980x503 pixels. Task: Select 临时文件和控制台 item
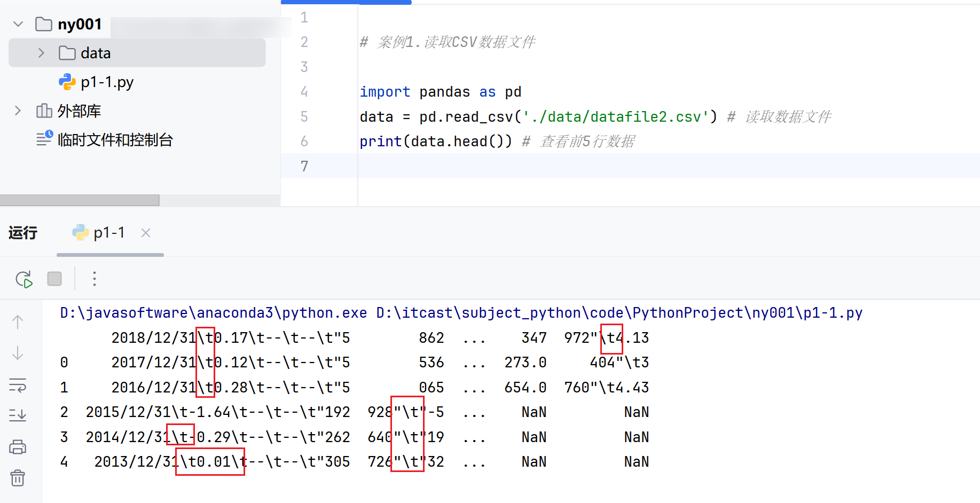[x=115, y=140]
